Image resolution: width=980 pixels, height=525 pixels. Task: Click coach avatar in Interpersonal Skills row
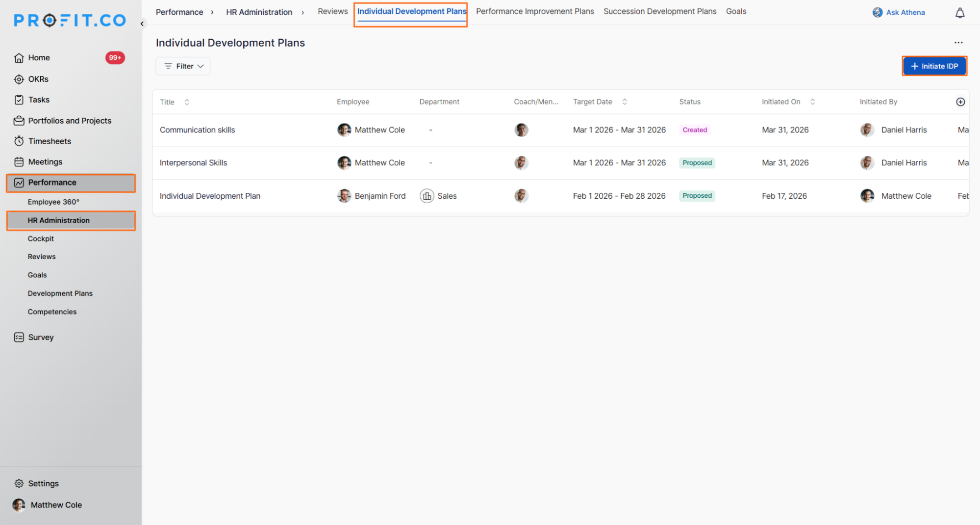point(521,163)
